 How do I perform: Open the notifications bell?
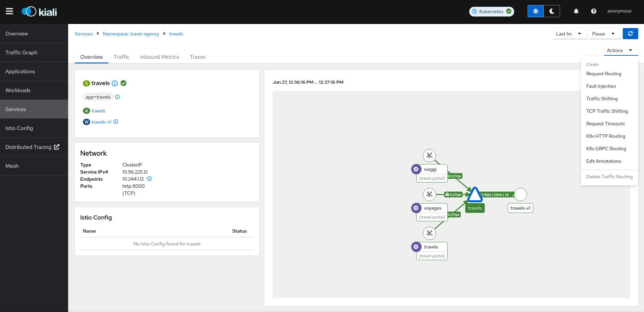576,11
